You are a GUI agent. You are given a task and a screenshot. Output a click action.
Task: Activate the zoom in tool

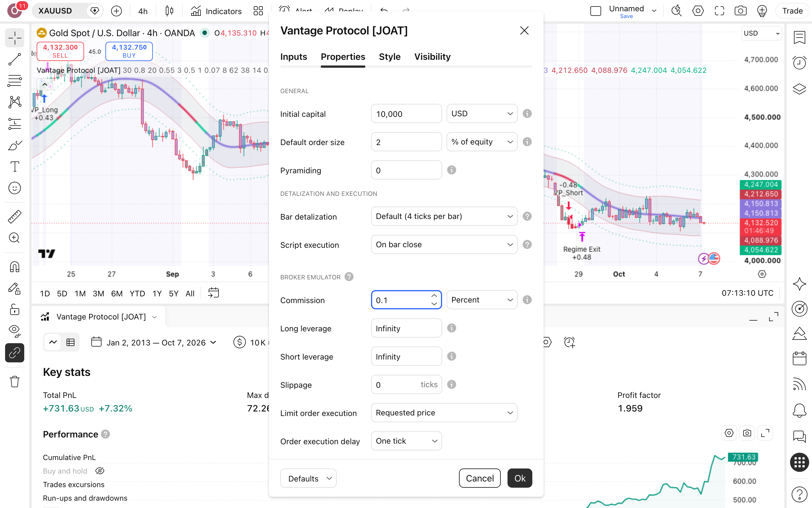point(15,238)
